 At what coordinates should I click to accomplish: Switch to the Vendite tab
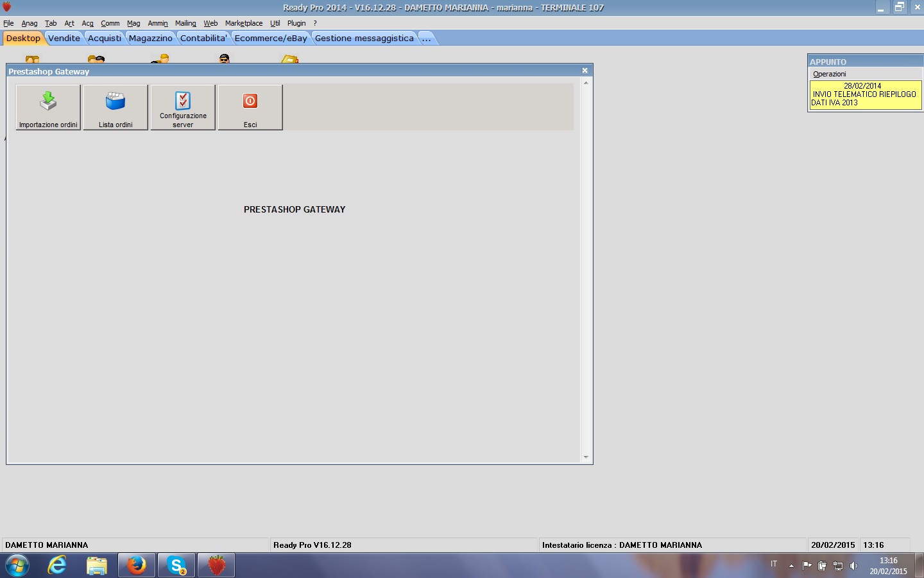64,38
